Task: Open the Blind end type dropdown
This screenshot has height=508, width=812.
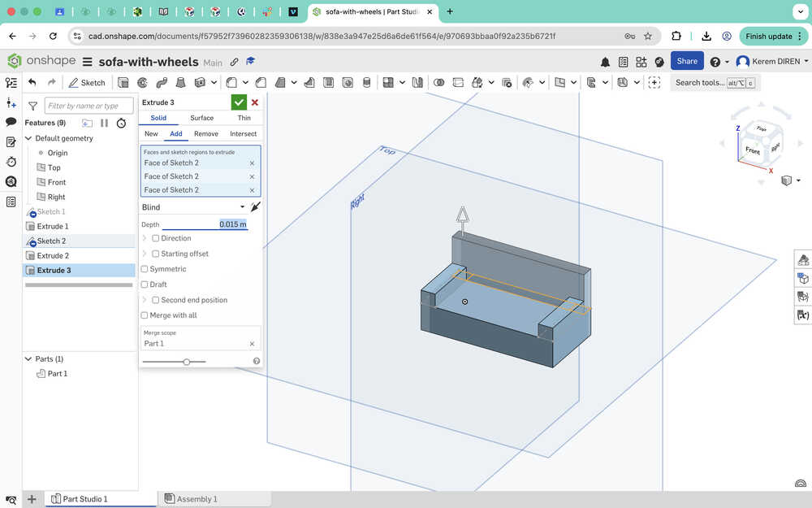Action: click(x=193, y=207)
